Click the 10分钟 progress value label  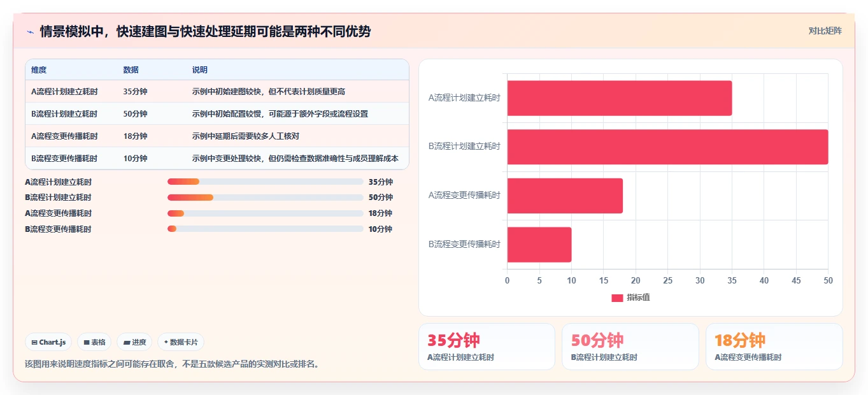click(x=380, y=229)
